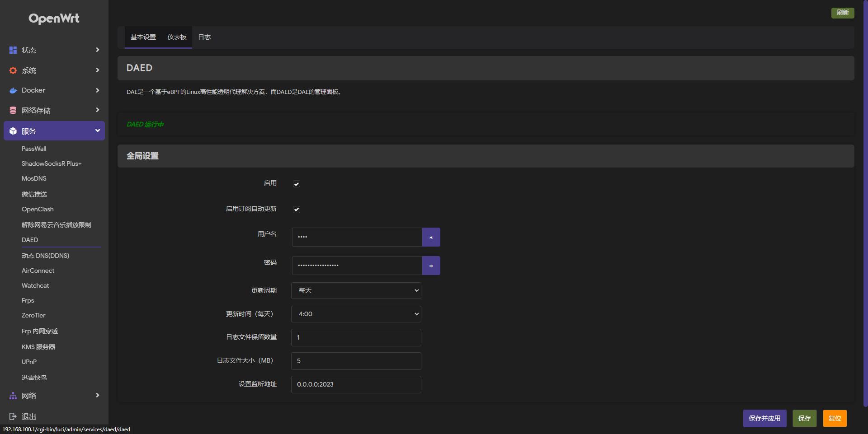Click the Docker whale icon

click(13, 90)
